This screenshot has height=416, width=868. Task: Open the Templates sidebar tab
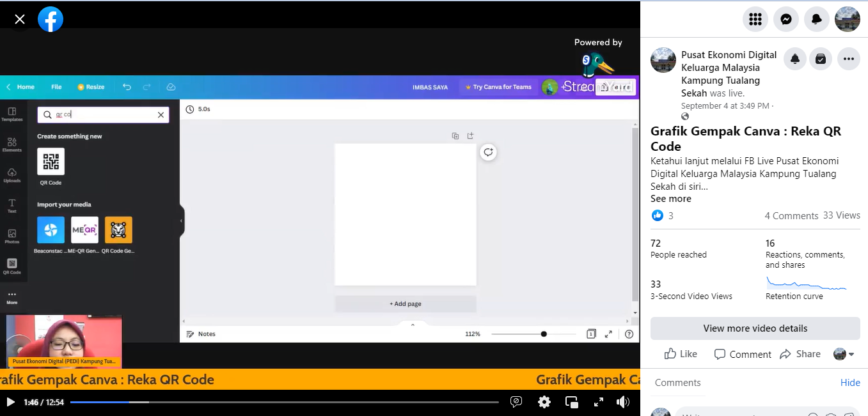[x=12, y=114]
